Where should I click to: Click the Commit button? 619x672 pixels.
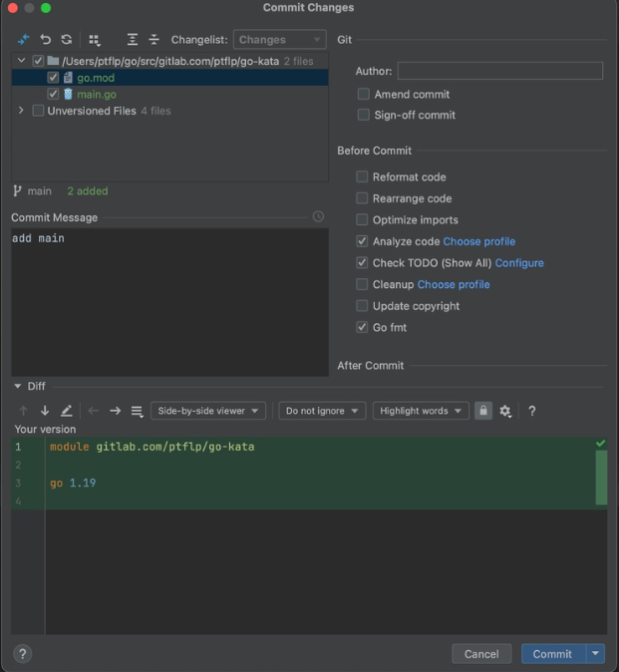tap(552, 654)
